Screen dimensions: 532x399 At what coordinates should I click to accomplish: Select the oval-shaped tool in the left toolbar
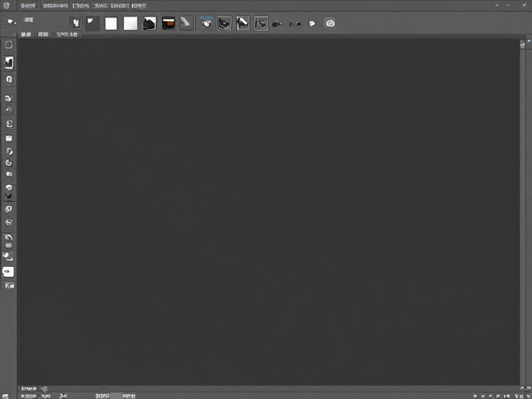click(9, 80)
